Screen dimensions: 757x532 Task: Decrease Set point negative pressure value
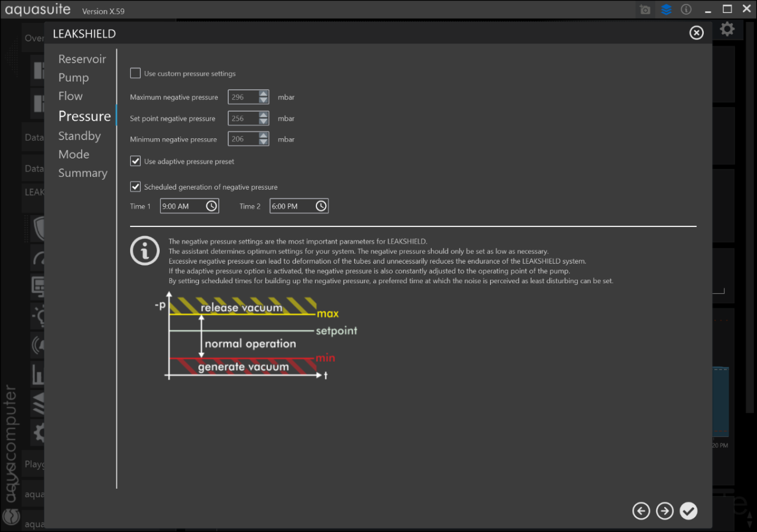click(x=264, y=122)
